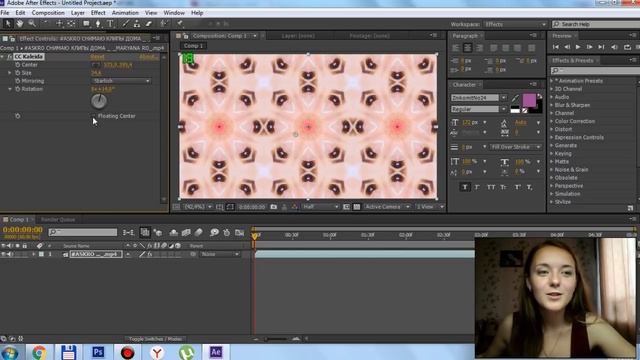
Task: Select the Pen tool
Action: (x=98, y=24)
